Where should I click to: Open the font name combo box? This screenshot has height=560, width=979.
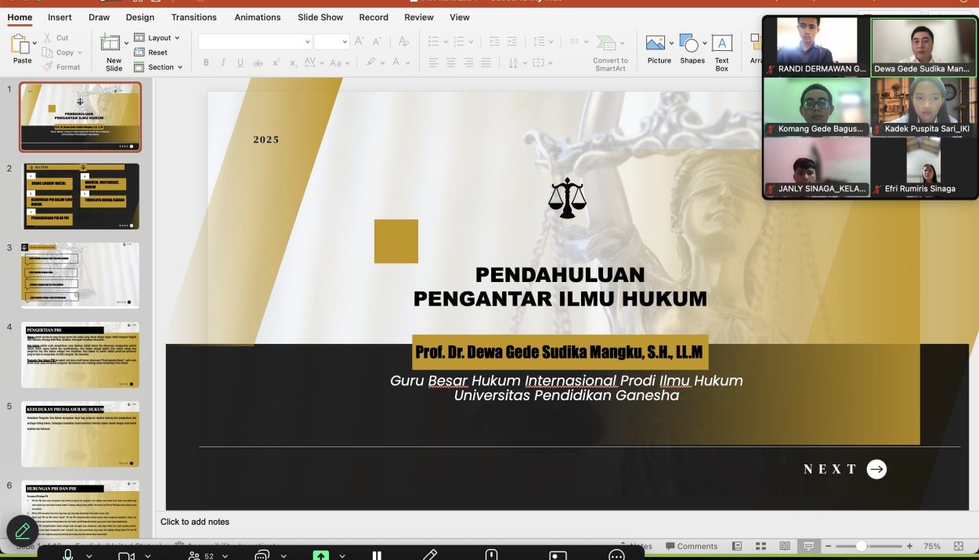pyautogui.click(x=254, y=42)
